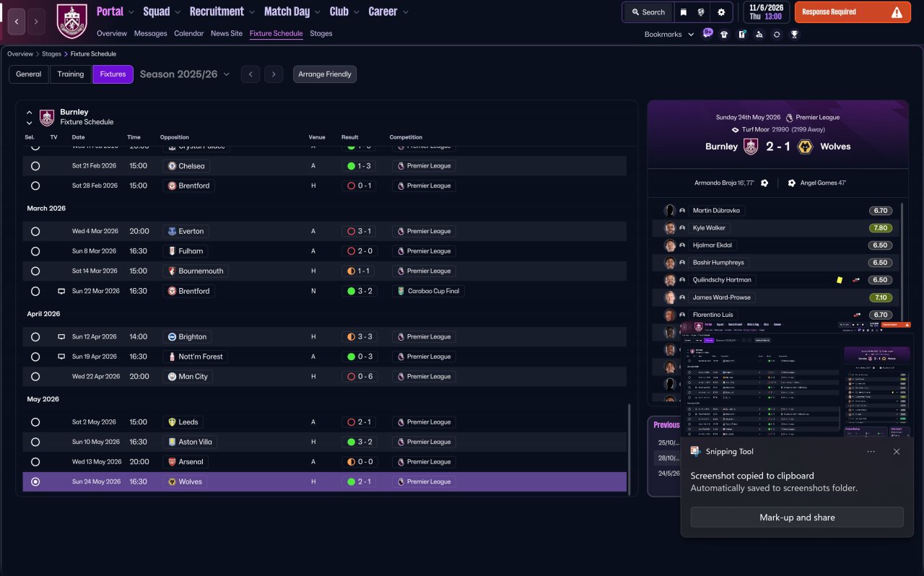Click the Burnley crest in the match panel
Screen dimensions: 924x576
[751, 147]
